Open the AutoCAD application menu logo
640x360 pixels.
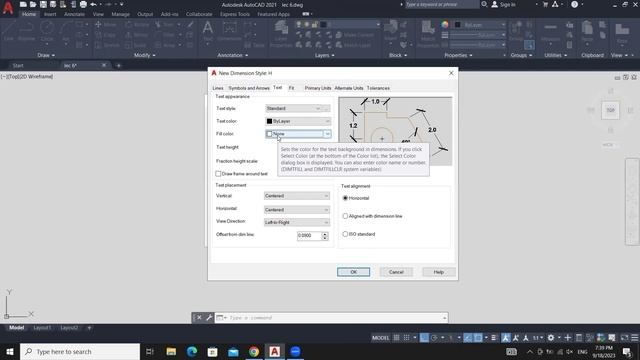[8, 7]
